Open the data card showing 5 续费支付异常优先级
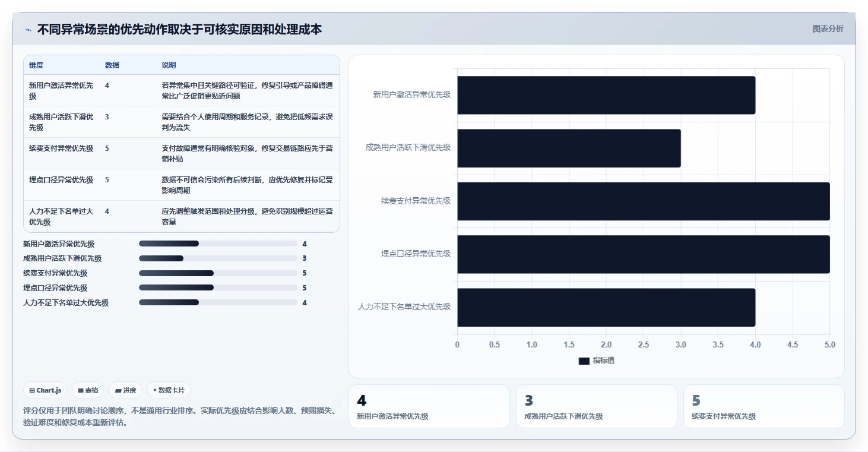The height and width of the screenshot is (452, 868). [764, 406]
